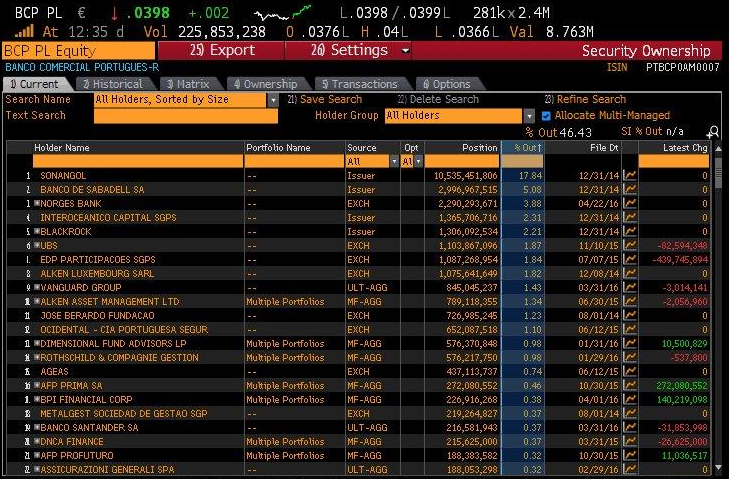Open history chart icon for NORGES BANK row
The height and width of the screenshot is (479, 729).
(630, 203)
